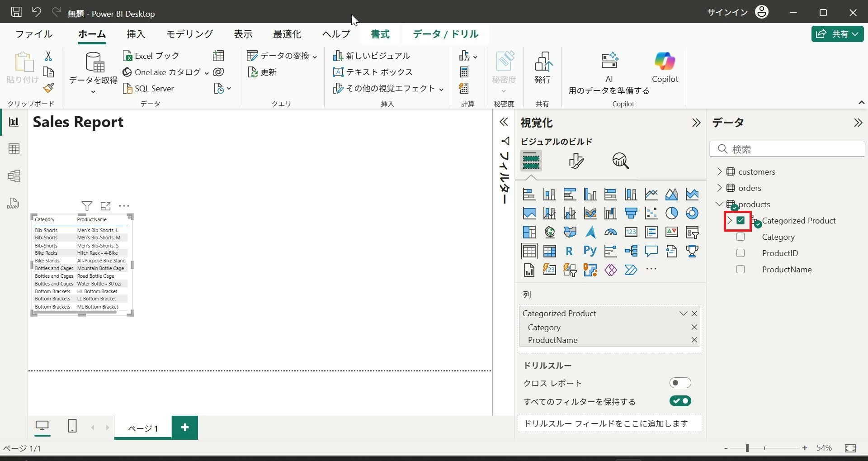Pick the gauge visual

(610, 232)
